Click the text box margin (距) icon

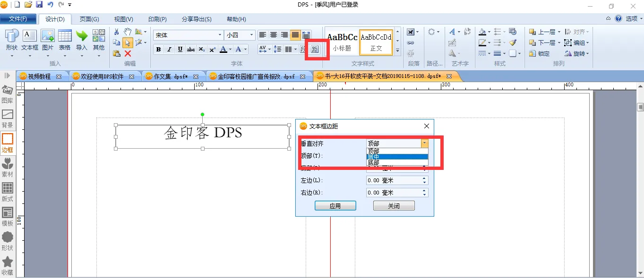click(315, 49)
